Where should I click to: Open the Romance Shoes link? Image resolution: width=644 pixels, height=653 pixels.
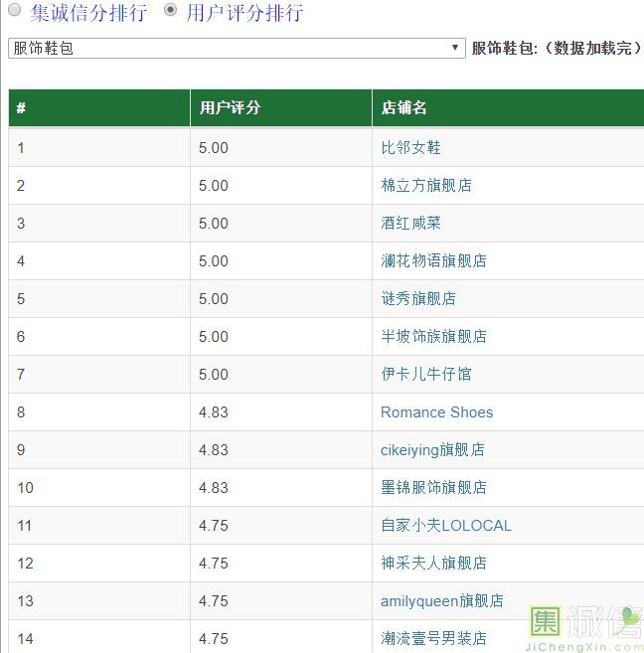(436, 411)
